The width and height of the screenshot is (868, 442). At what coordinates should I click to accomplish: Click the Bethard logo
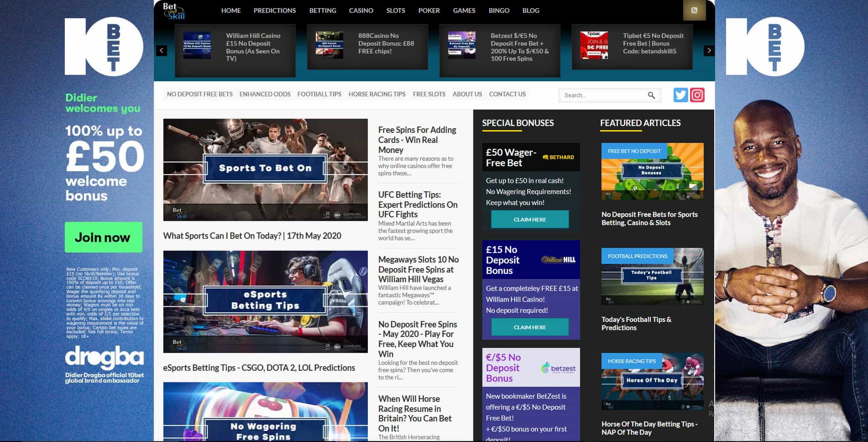click(558, 157)
